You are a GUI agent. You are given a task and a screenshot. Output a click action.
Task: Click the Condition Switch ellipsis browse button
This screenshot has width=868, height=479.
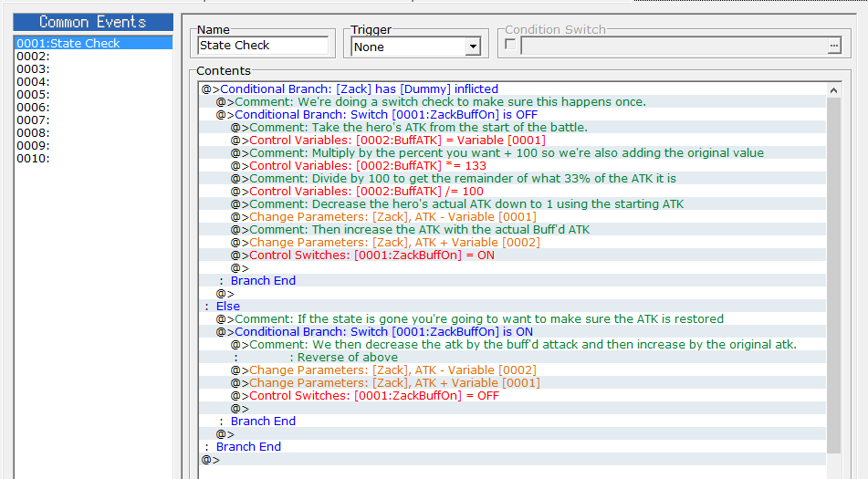point(833,46)
